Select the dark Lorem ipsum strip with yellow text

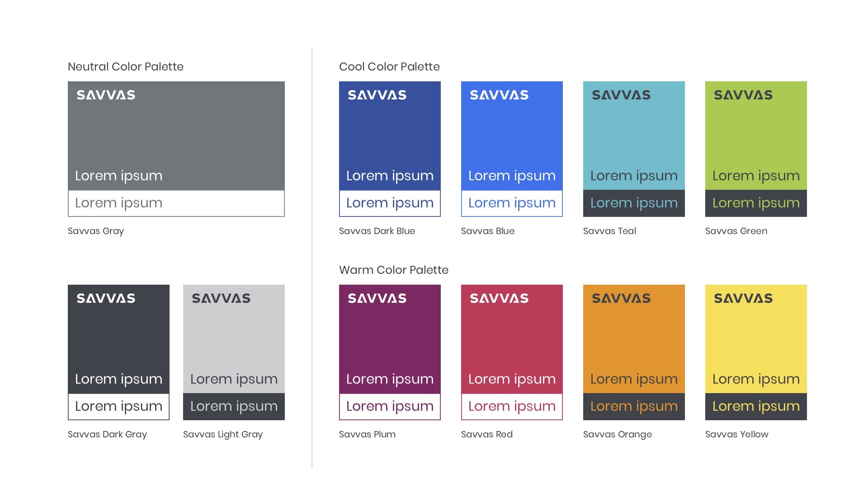coord(756,407)
